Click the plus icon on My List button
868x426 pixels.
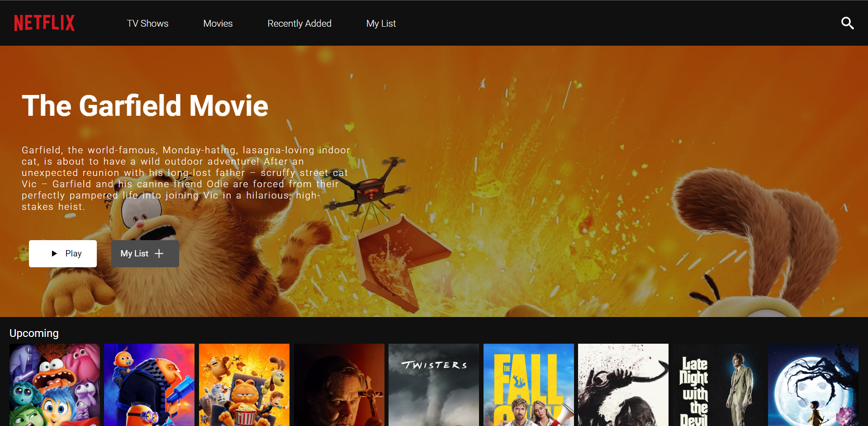(159, 254)
